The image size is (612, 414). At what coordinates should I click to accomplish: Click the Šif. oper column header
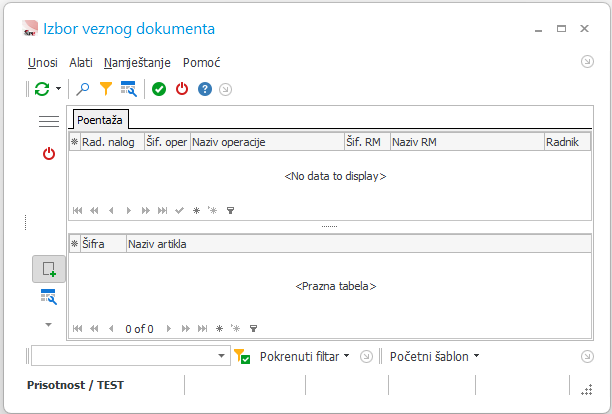coord(167,142)
